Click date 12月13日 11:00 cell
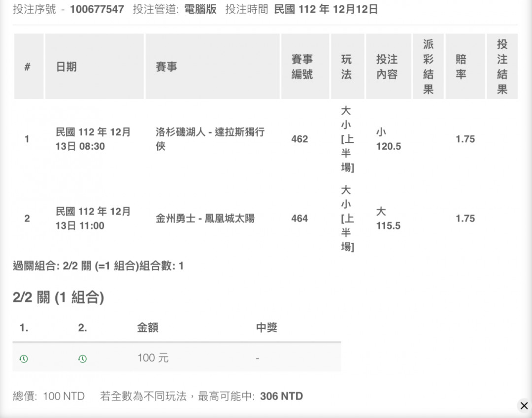 (x=93, y=218)
